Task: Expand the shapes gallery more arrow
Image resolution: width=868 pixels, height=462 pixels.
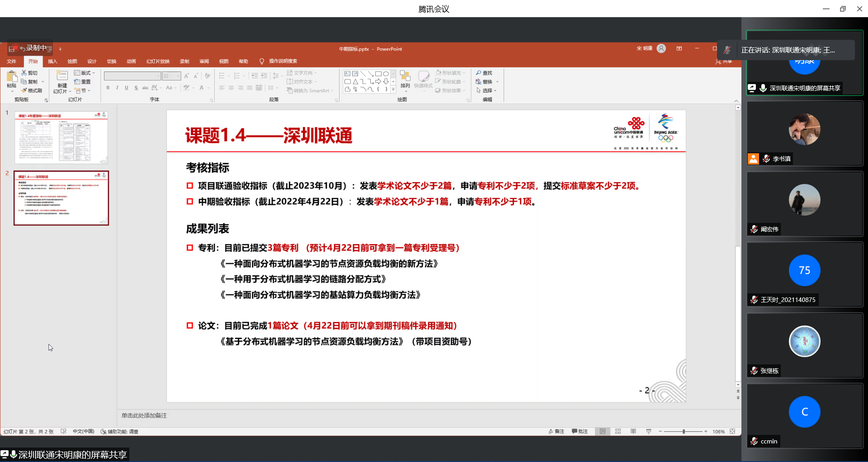Action: pos(393,90)
